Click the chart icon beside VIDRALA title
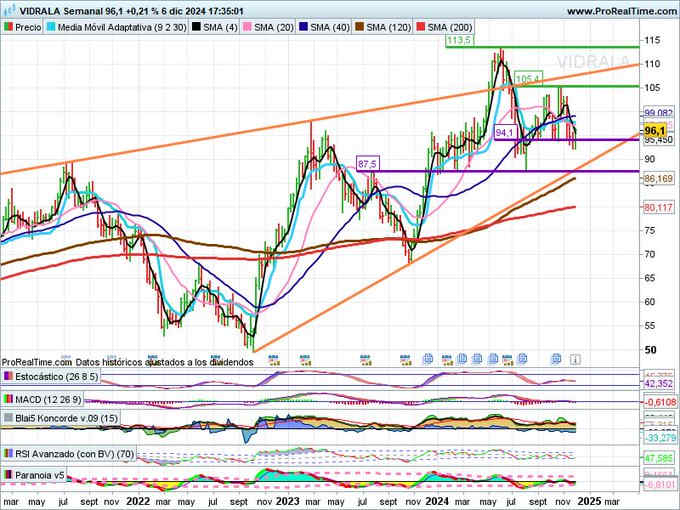 click(10, 11)
